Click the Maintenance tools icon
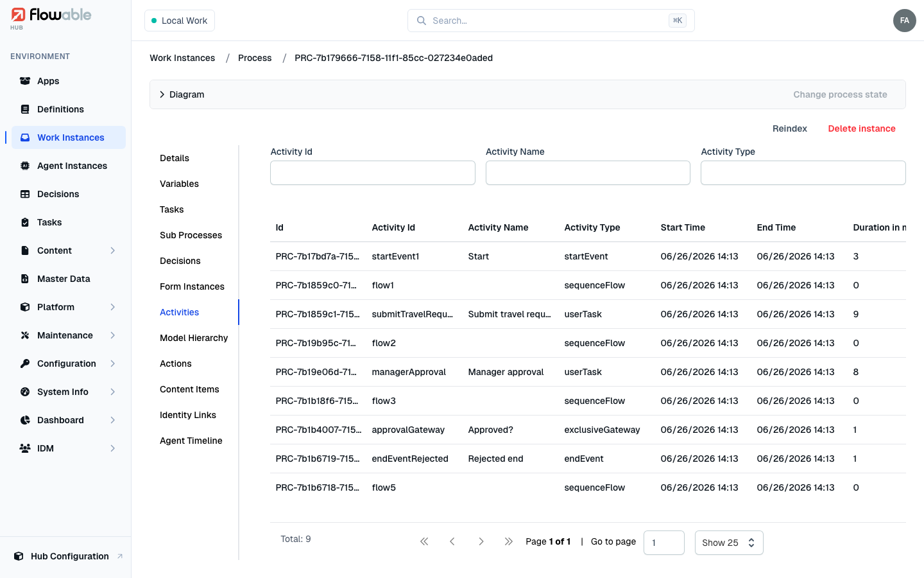This screenshot has height=578, width=924. pos(25,335)
